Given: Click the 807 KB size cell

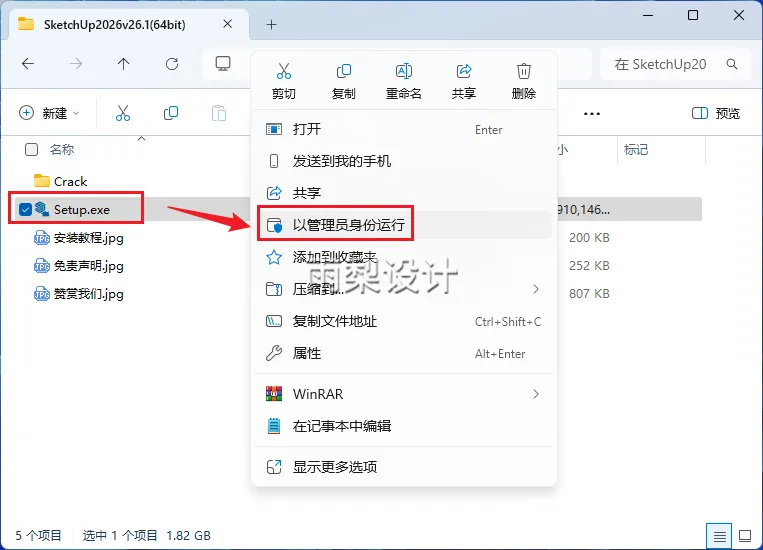Looking at the screenshot, I should pyautogui.click(x=589, y=294).
